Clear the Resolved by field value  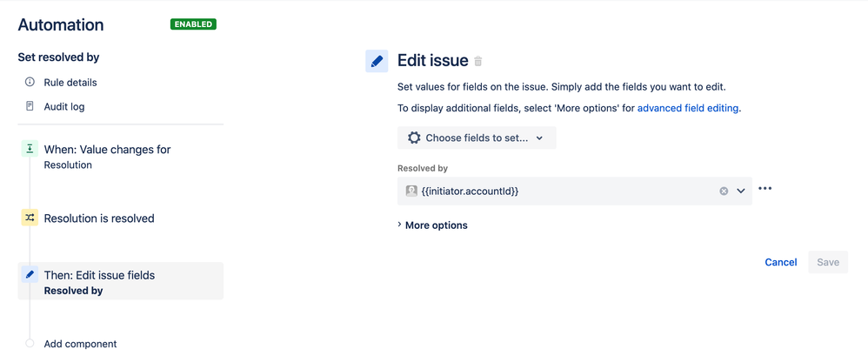(x=724, y=192)
